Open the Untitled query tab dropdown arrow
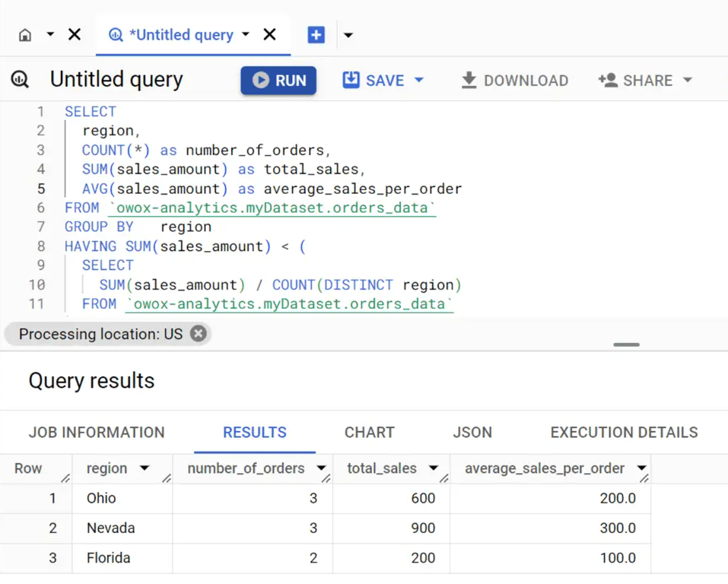 (246, 34)
